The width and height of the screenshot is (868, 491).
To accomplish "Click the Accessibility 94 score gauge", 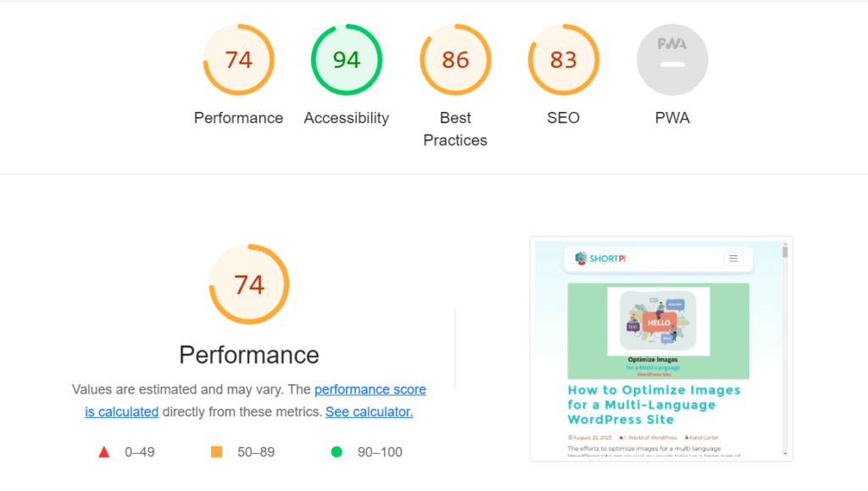I will pos(347,59).
